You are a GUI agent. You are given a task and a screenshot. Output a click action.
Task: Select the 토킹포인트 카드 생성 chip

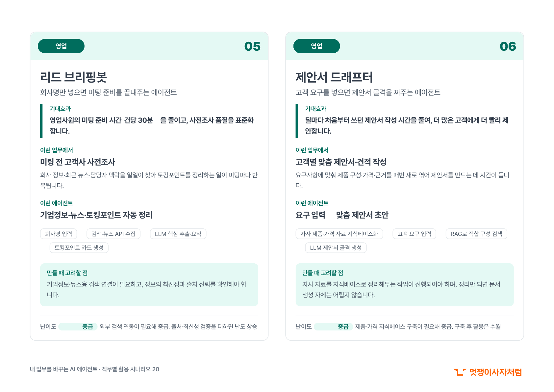(79, 248)
